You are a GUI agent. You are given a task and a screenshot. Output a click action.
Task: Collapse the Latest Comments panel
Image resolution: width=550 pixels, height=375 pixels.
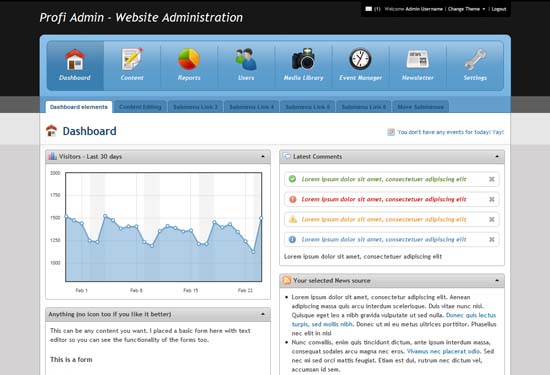tap(497, 156)
